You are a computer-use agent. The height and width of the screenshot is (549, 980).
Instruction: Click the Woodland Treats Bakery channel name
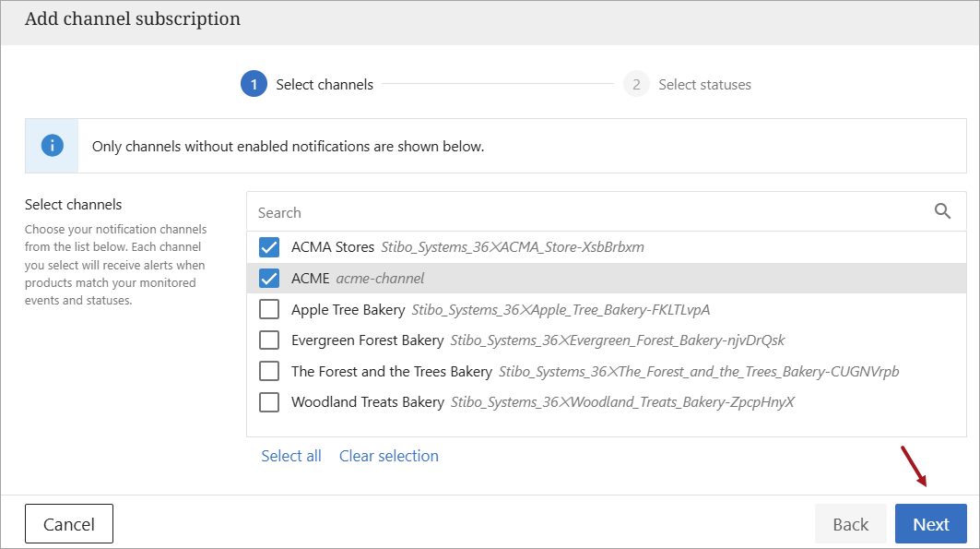[367, 402]
